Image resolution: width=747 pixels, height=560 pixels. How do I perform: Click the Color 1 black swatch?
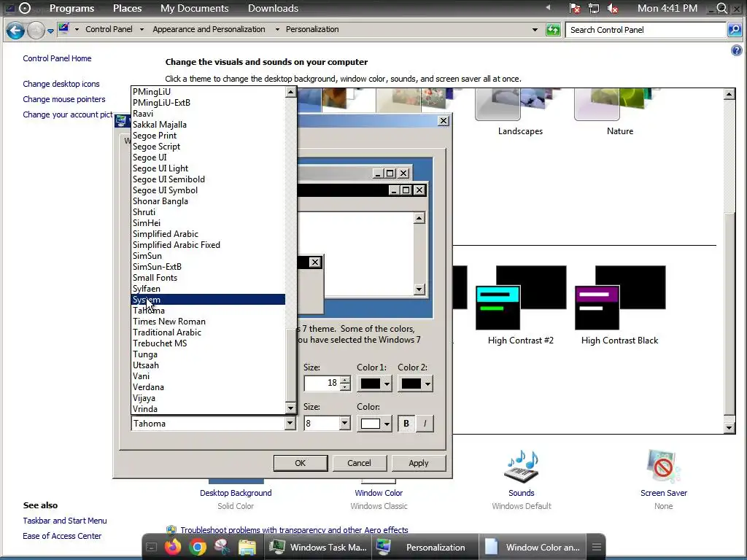(x=370, y=384)
